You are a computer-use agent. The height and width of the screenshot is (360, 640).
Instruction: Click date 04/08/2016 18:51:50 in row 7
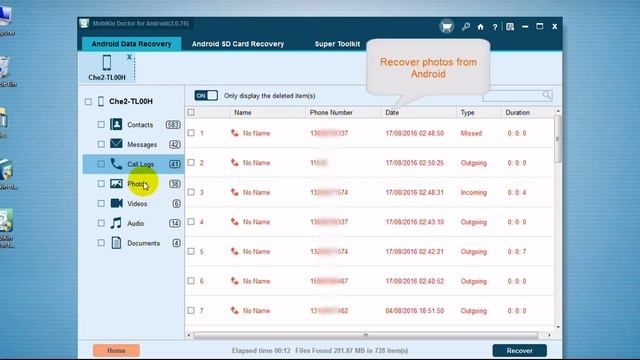coord(414,311)
